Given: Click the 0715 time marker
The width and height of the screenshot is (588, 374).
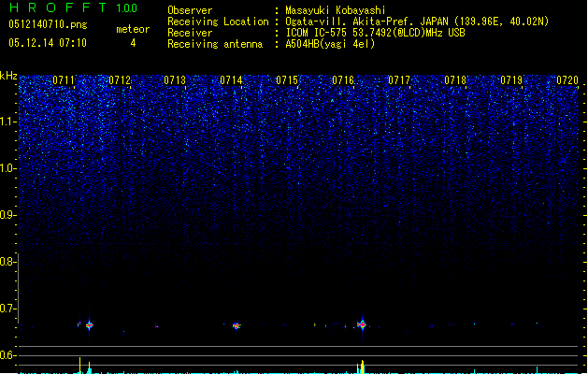Looking at the screenshot, I should pos(287,79).
